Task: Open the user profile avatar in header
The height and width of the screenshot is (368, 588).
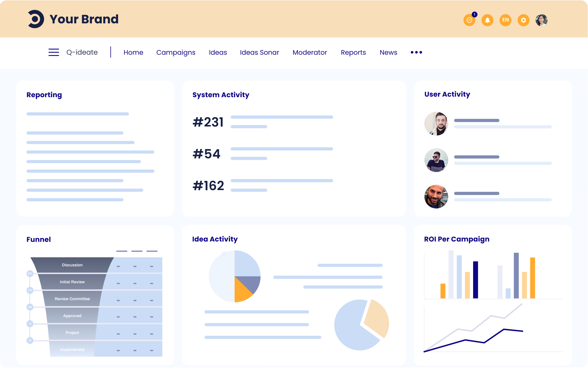Action: [x=541, y=20]
